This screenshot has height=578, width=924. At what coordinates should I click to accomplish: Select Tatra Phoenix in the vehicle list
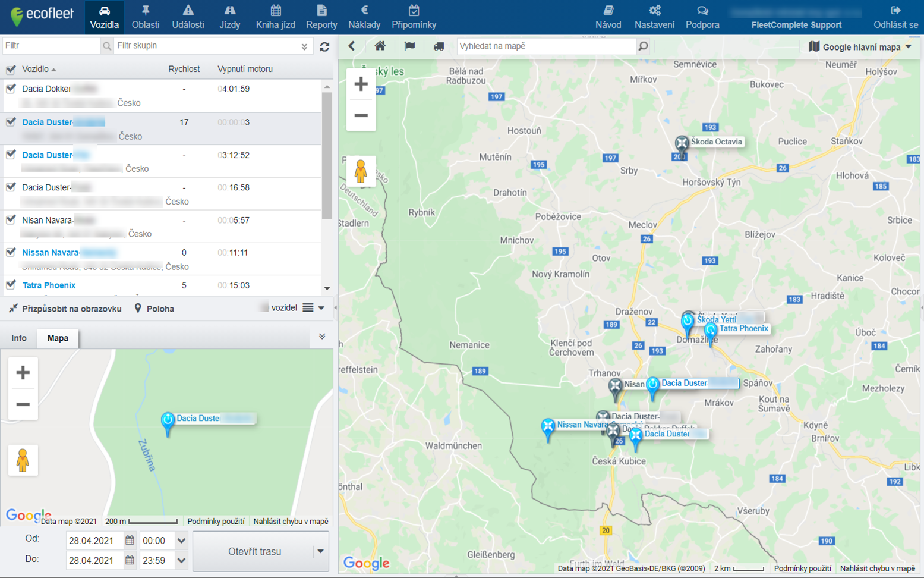(x=49, y=285)
